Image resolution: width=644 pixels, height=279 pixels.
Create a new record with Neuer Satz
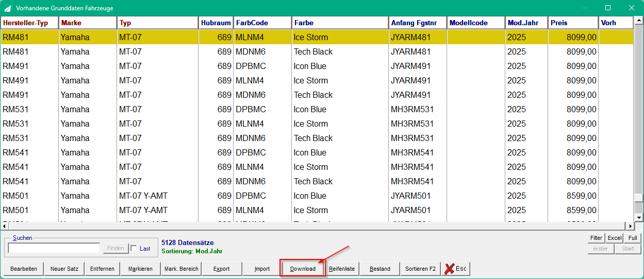click(64, 269)
